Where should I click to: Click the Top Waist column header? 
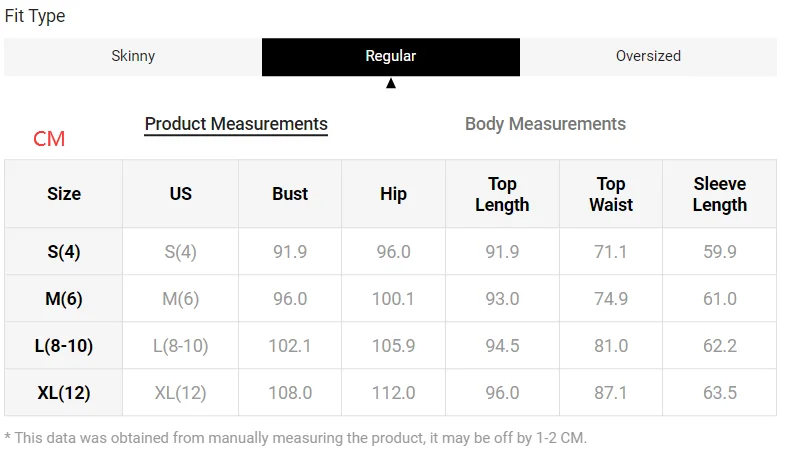[x=611, y=194]
